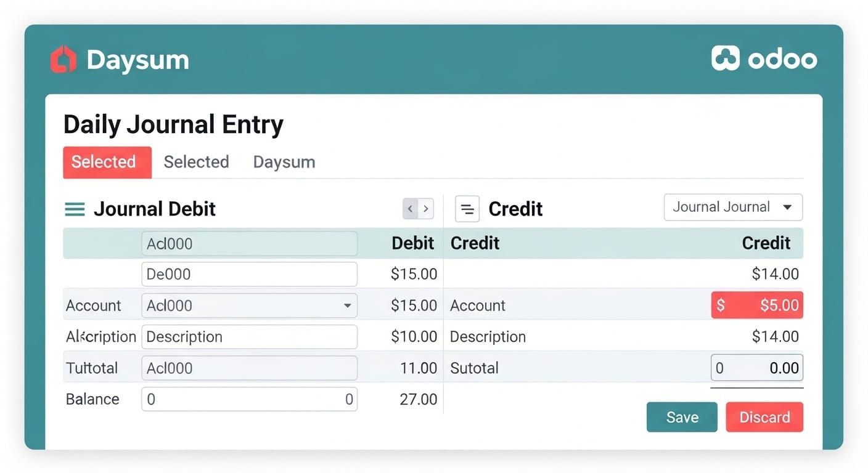Focus the Description text field
This screenshot has height=473, width=868.
249,337
